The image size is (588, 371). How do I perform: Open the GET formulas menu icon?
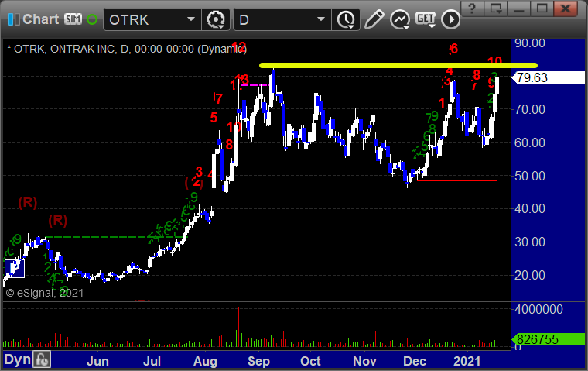pos(426,19)
